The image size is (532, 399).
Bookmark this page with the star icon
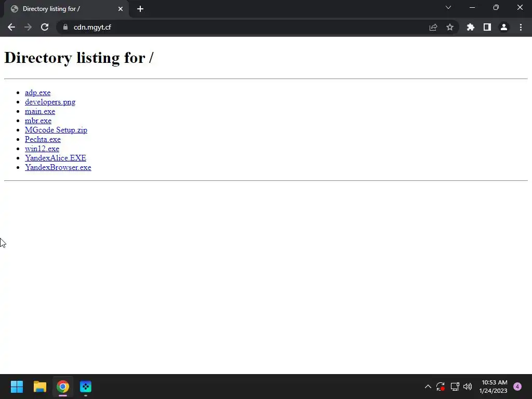450,27
